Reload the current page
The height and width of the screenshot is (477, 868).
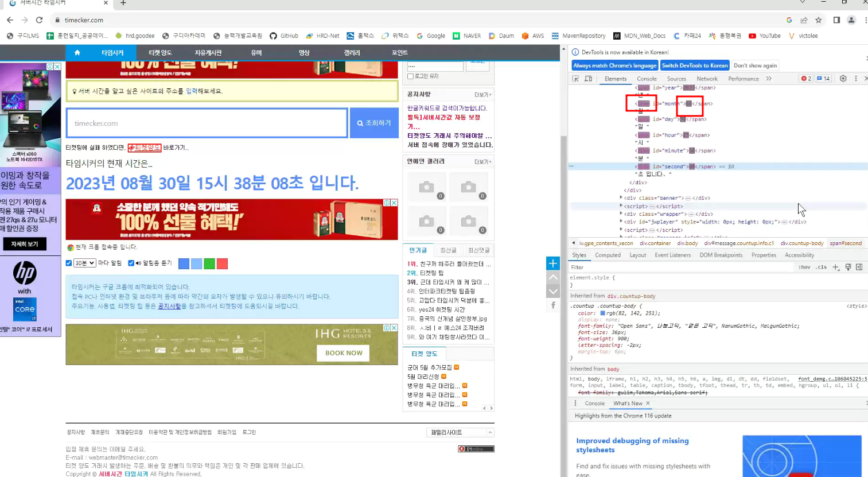point(39,20)
